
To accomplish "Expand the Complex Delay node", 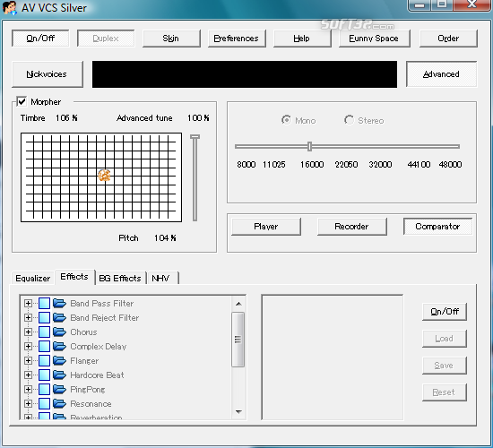I will click(x=28, y=346).
